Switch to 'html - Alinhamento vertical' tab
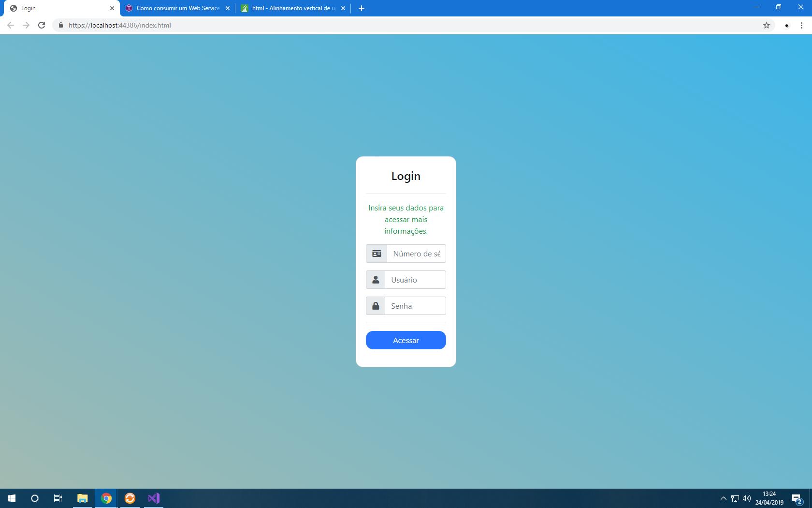This screenshot has width=812, height=508. [293, 8]
